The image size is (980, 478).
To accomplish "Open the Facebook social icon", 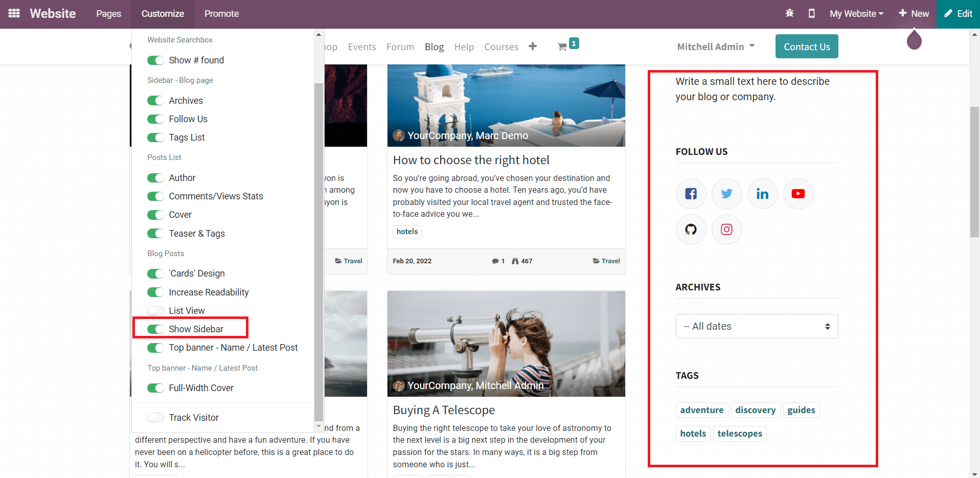I will point(691,194).
